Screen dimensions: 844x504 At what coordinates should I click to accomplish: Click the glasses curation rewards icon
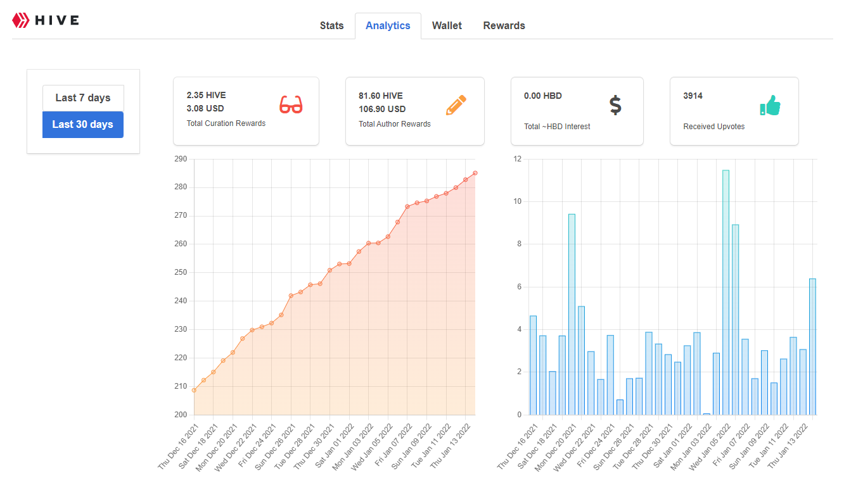coord(291,104)
